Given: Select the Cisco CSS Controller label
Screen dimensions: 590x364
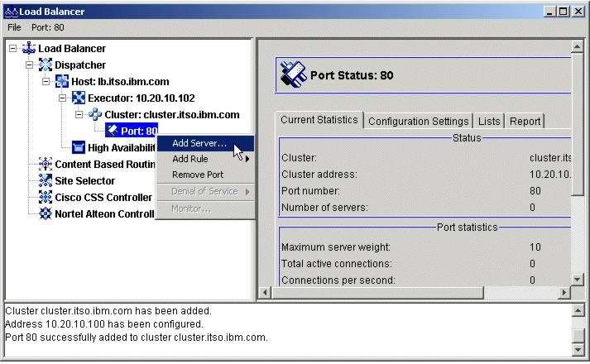Looking at the screenshot, I should tap(103, 198).
